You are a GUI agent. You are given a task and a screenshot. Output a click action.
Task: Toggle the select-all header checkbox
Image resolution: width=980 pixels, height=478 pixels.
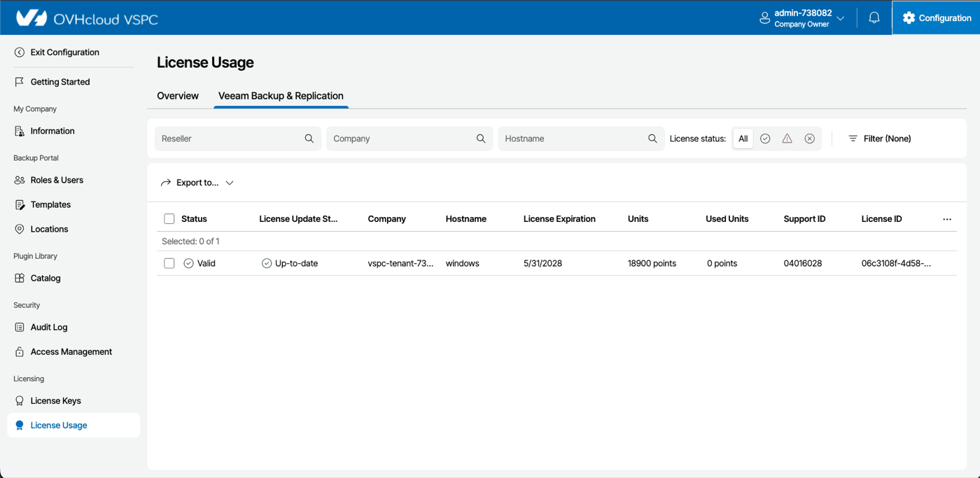click(169, 219)
